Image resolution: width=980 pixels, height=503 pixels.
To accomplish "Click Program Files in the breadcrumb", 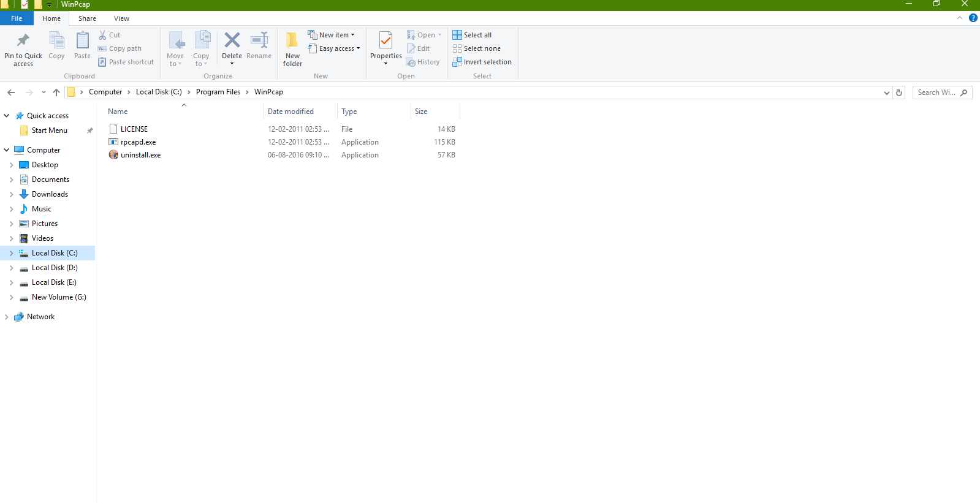I will [x=218, y=92].
